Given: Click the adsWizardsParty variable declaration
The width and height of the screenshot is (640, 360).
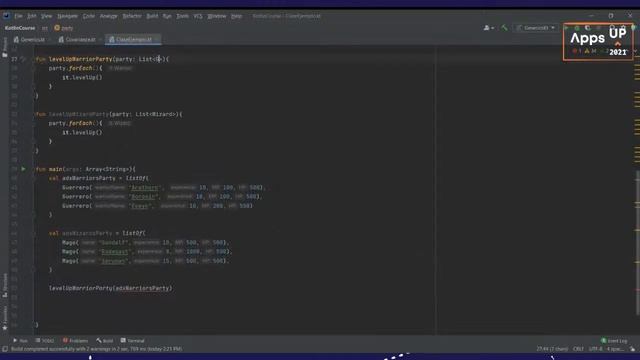Looking at the screenshot, I should [x=87, y=233].
